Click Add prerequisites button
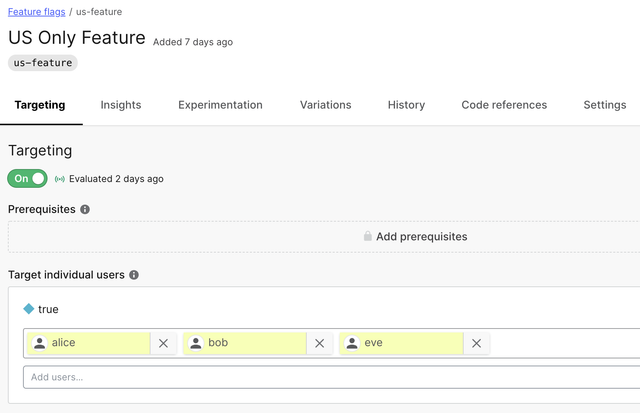 coord(421,237)
